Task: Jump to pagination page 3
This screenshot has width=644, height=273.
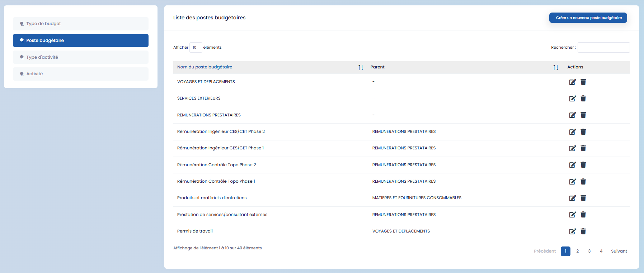Action: [589, 251]
